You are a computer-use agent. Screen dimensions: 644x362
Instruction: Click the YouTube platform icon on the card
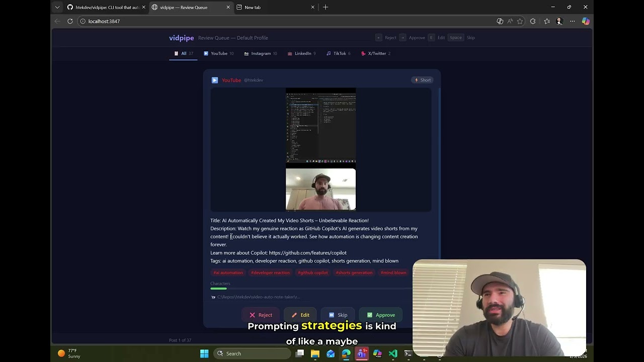pos(215,80)
